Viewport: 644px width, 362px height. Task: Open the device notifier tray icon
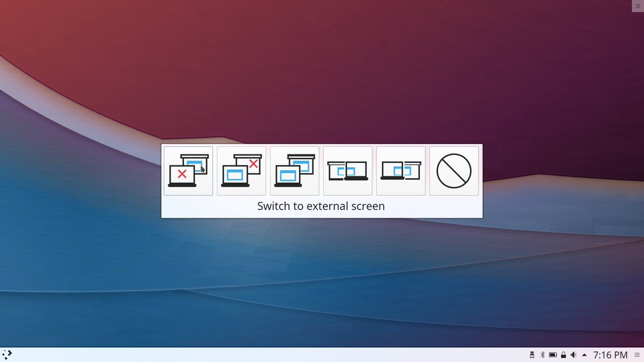point(531,354)
